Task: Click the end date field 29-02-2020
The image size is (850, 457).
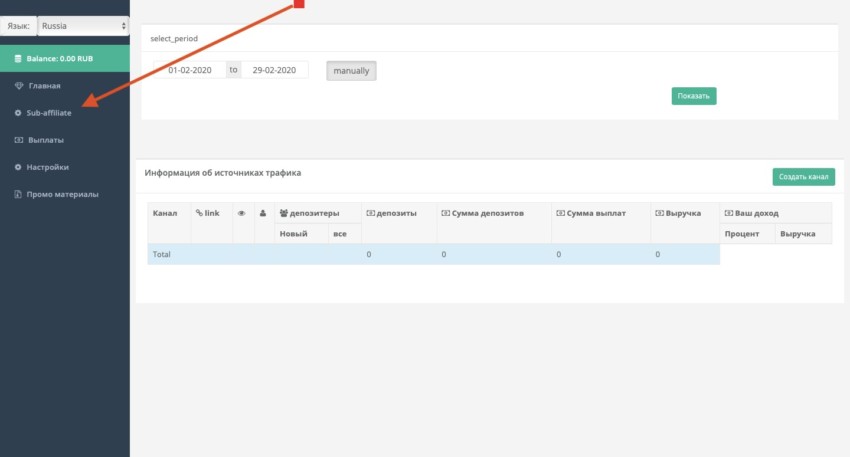Action: pos(274,70)
